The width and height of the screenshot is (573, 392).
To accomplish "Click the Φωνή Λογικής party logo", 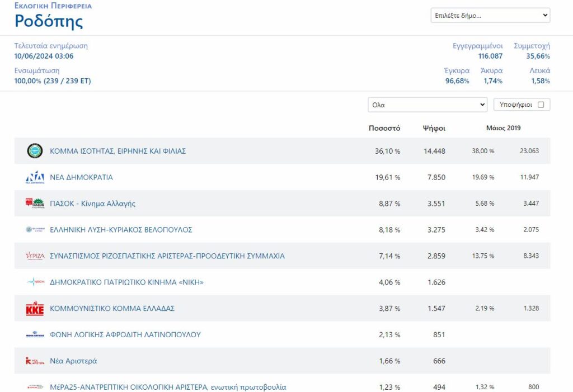I will tap(35, 335).
